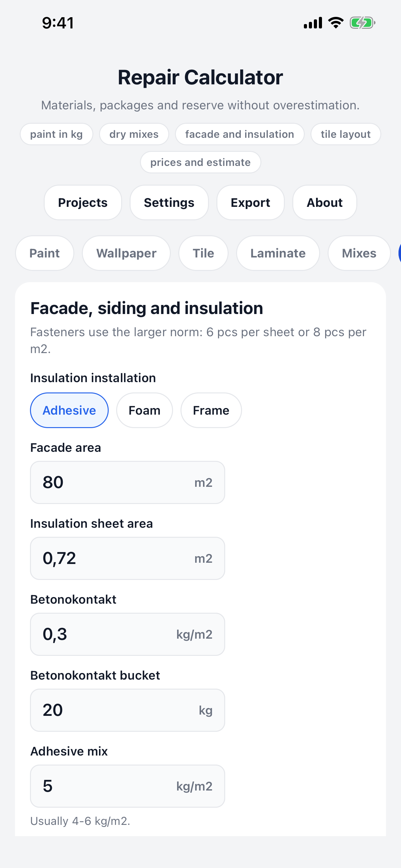Select Frame insulation installation

211,410
